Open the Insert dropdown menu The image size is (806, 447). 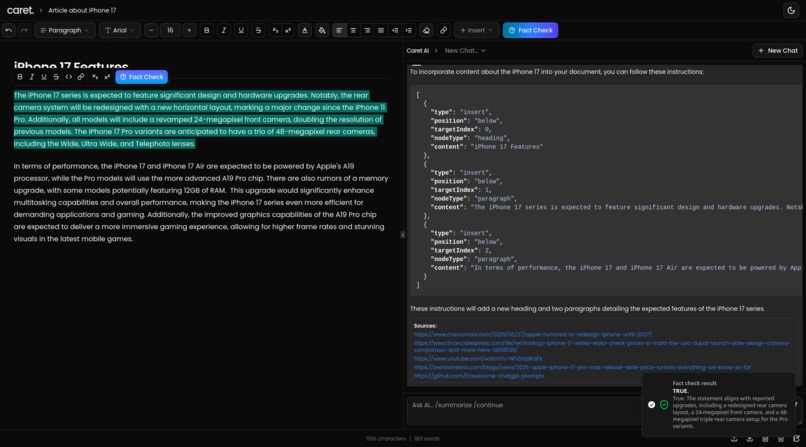click(477, 30)
